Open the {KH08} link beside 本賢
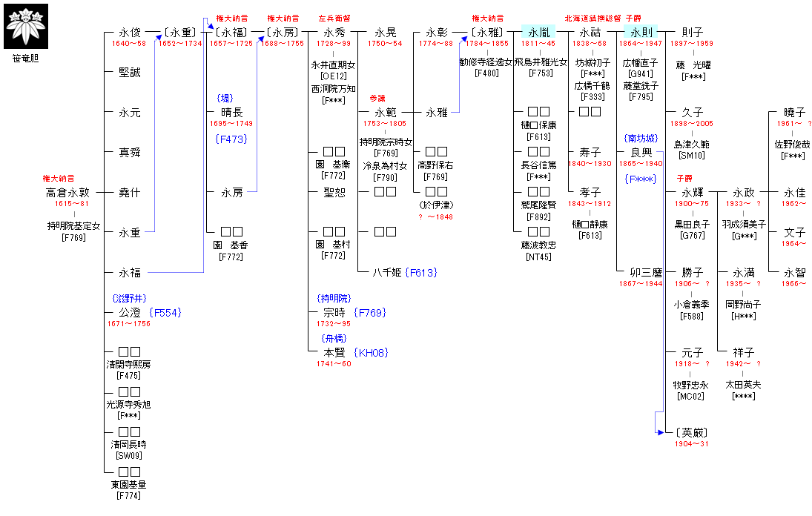 [x=371, y=352]
